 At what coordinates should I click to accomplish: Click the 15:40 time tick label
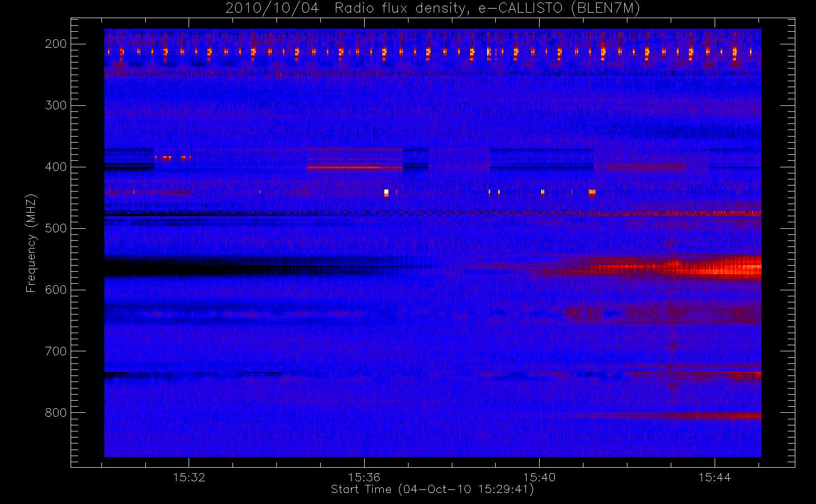pos(539,477)
